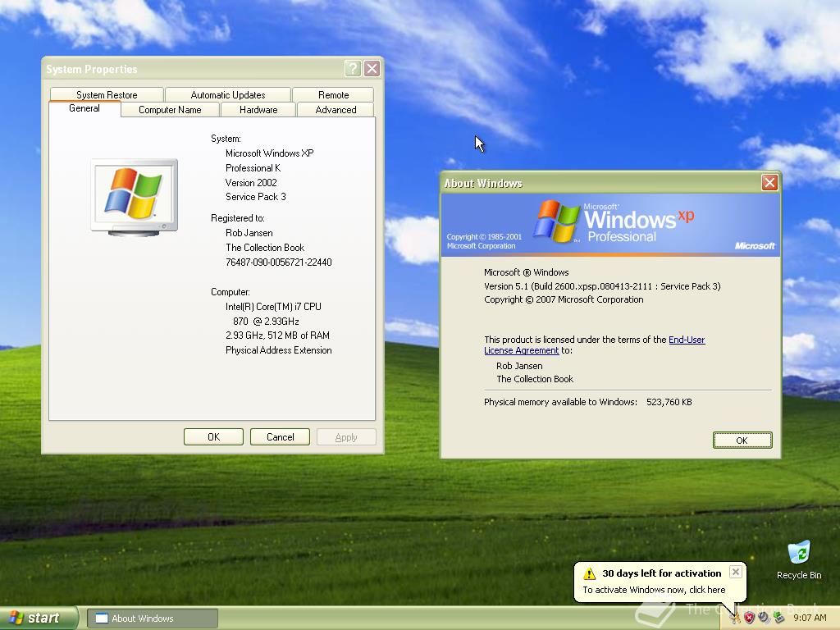The image size is (840, 630).
Task: Close the System Properties window
Action: (x=372, y=69)
